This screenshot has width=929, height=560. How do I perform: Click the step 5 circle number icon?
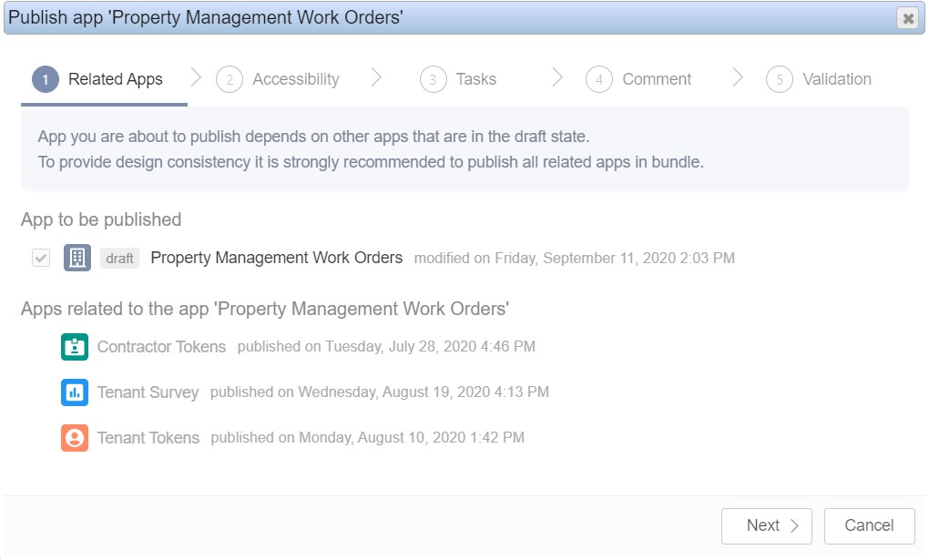pos(780,79)
